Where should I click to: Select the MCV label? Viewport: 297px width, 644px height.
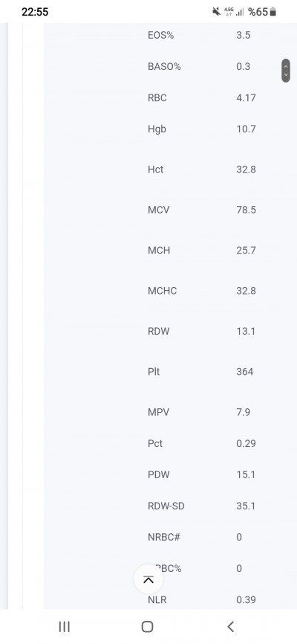(158, 210)
